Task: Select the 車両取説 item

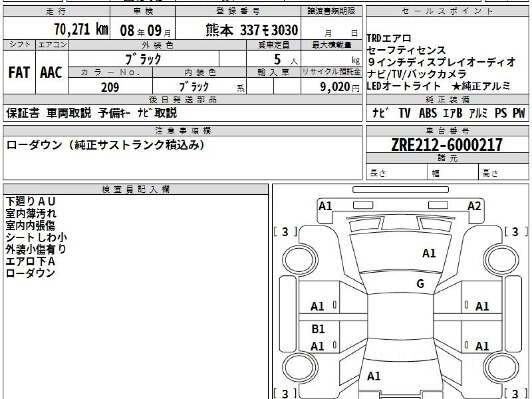Action: coord(69,113)
